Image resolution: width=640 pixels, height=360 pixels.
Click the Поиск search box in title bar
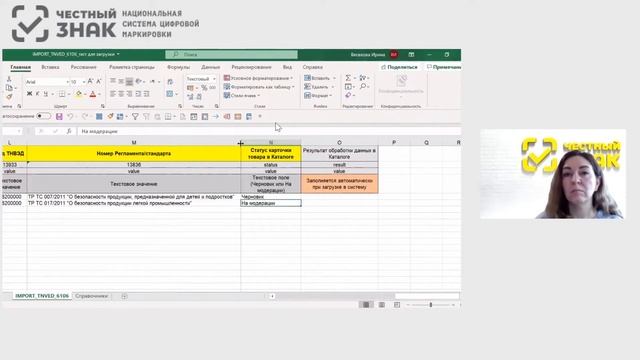[231, 54]
